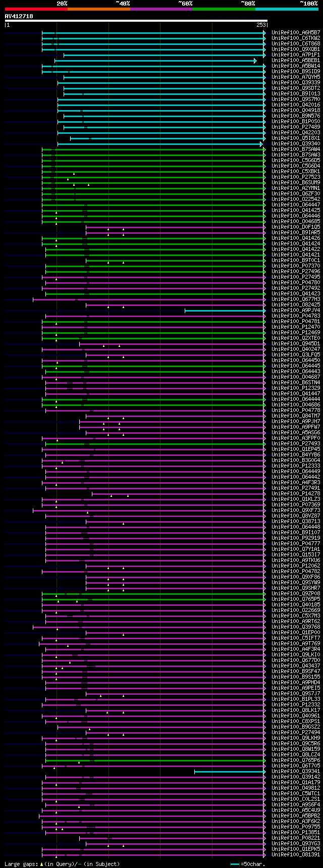Image resolution: width=323 pixels, height=868 pixels.
Task: Click the white query length bar 1–253
Action: click(x=136, y=21)
